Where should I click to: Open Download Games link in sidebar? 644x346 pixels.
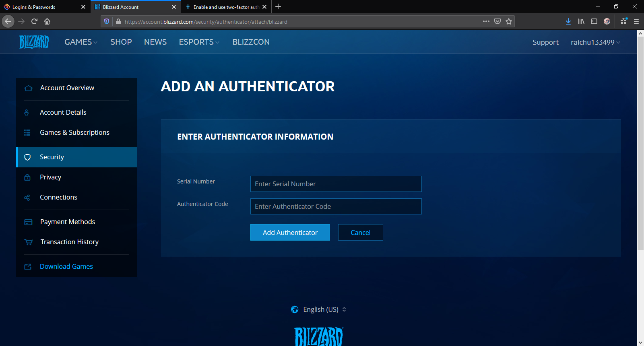[x=76, y=267]
